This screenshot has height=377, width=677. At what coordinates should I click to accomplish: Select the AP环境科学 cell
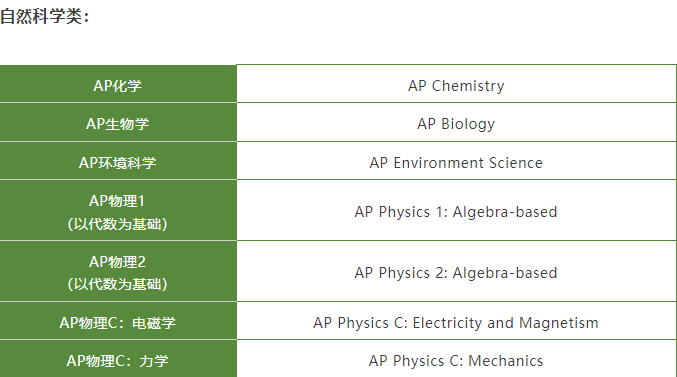point(118,161)
